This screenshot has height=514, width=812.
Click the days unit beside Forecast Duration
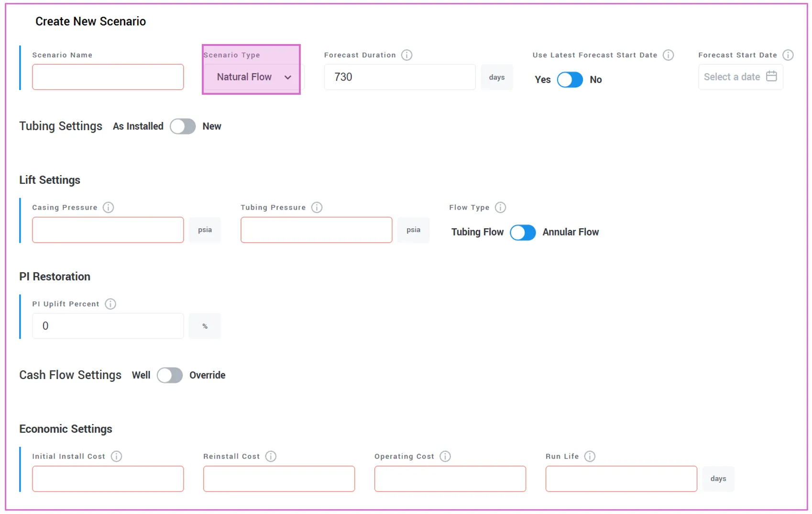(x=497, y=77)
